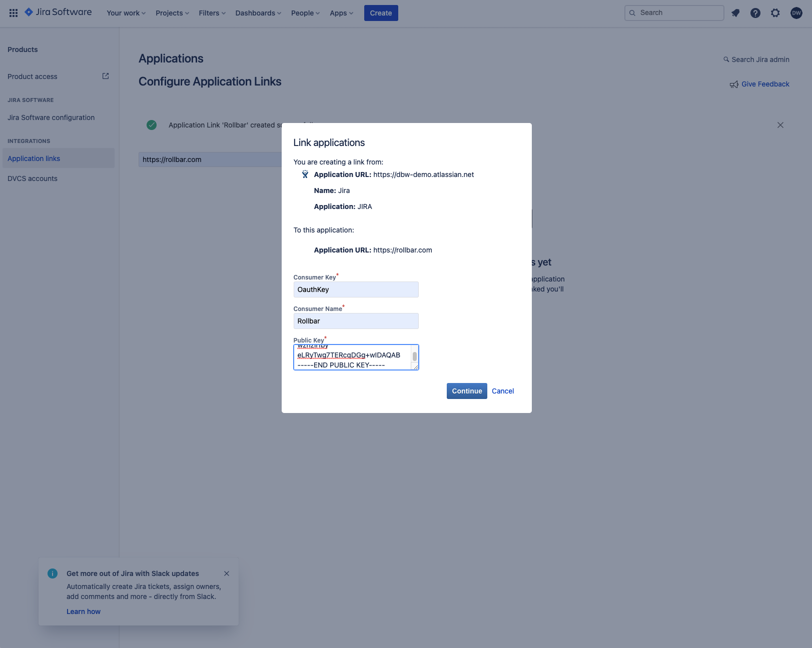
Task: Click the Link applications dialog title
Action: click(329, 142)
